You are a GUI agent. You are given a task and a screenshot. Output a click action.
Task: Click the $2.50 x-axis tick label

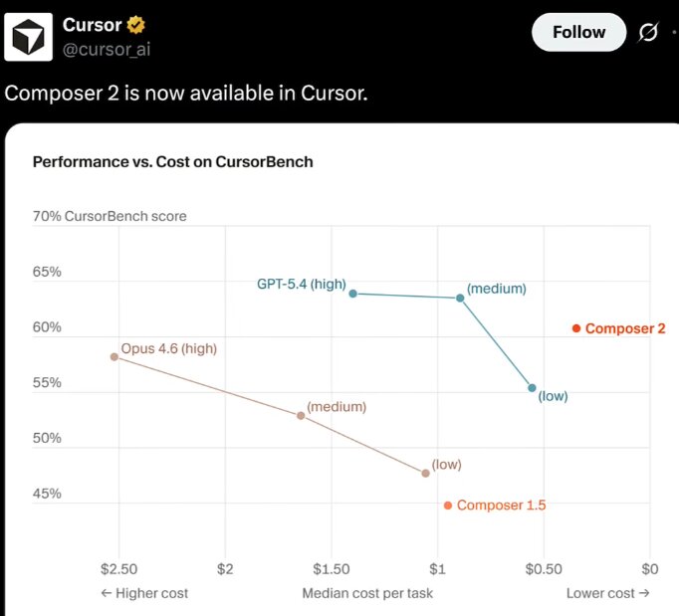(118, 568)
